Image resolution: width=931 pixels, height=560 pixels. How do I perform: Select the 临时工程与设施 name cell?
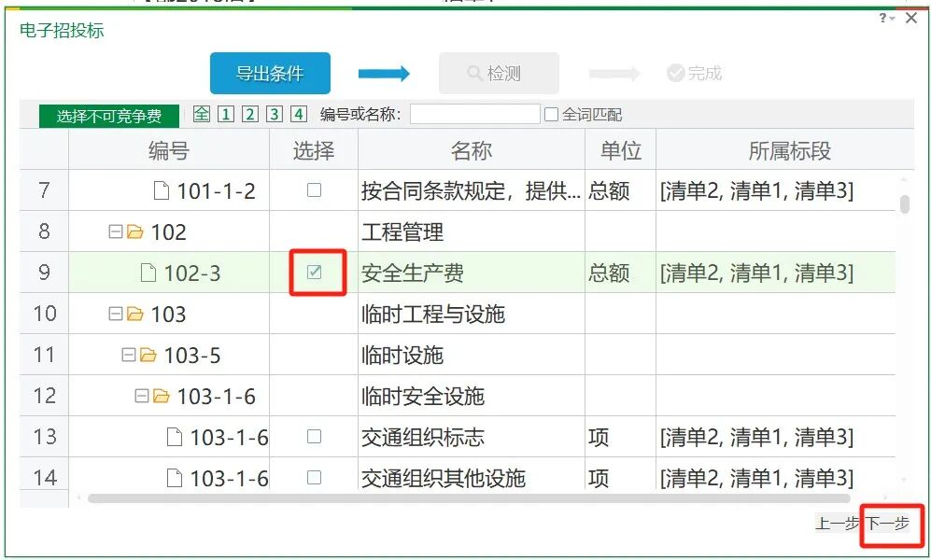(x=472, y=314)
